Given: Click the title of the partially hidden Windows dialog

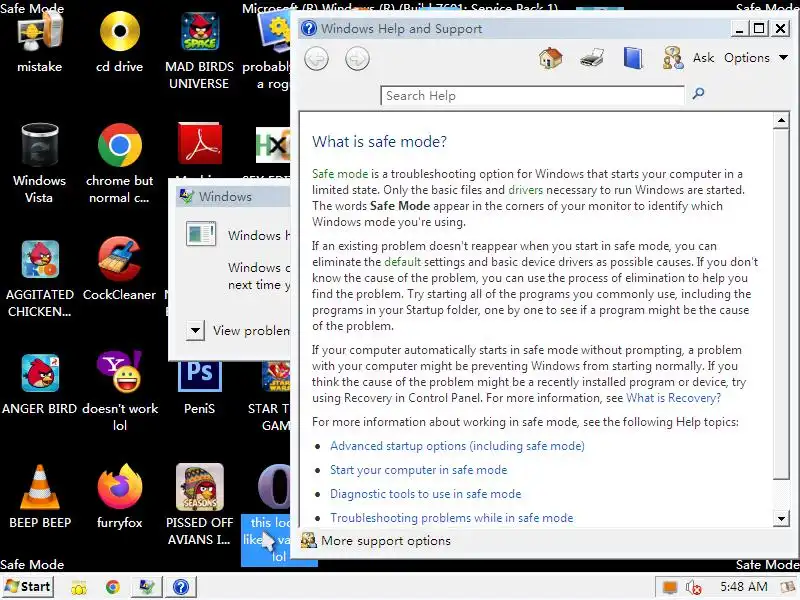Looking at the screenshot, I should [x=225, y=196].
